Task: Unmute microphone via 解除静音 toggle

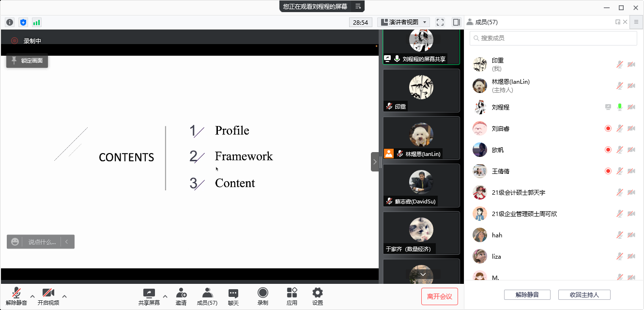Action: click(x=16, y=296)
